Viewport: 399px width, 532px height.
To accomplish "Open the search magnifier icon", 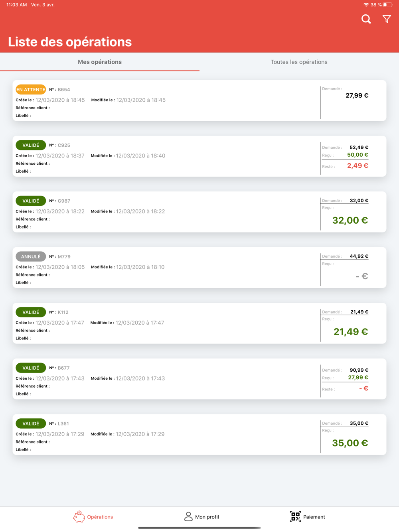I will pyautogui.click(x=366, y=19).
